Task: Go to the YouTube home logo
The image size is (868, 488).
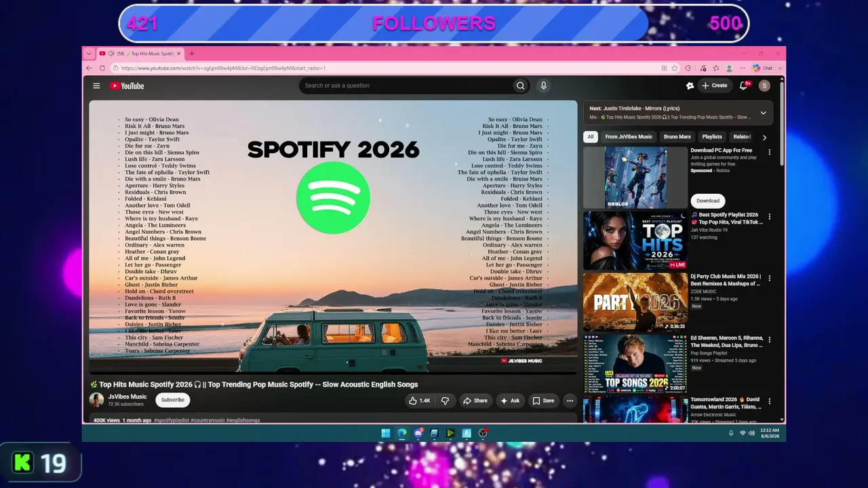Action: [x=127, y=86]
